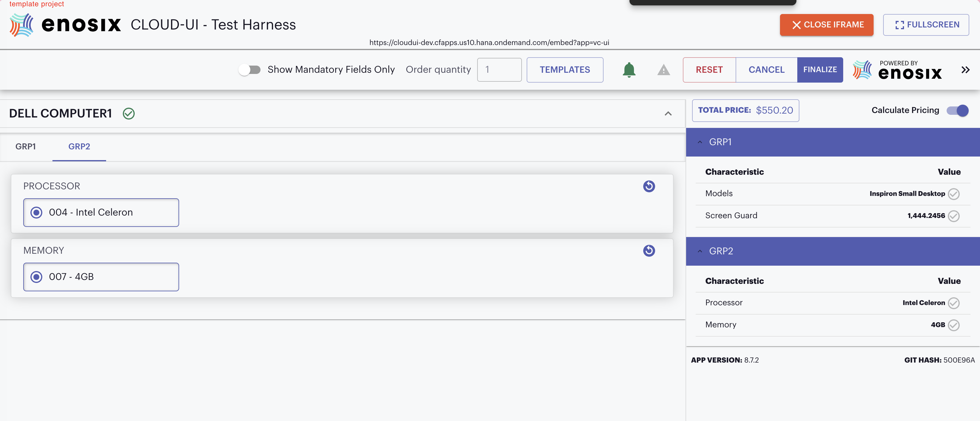Open the TEMPLATES button

[565, 70]
